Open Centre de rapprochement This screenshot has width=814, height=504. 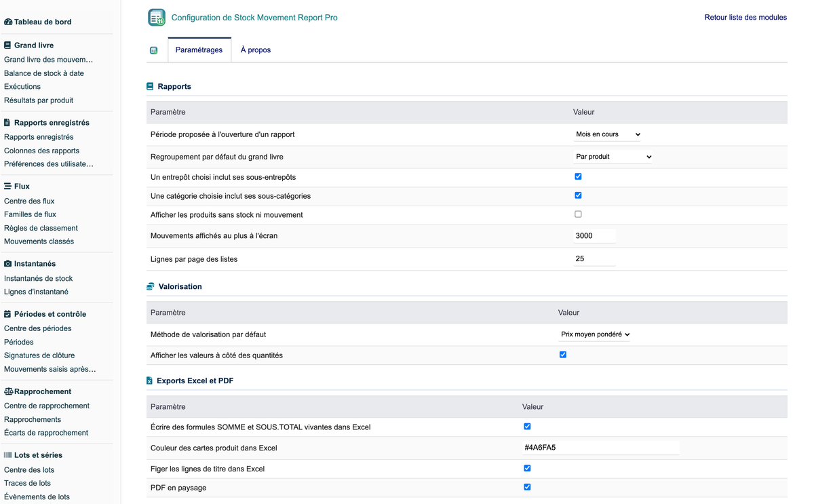point(47,406)
